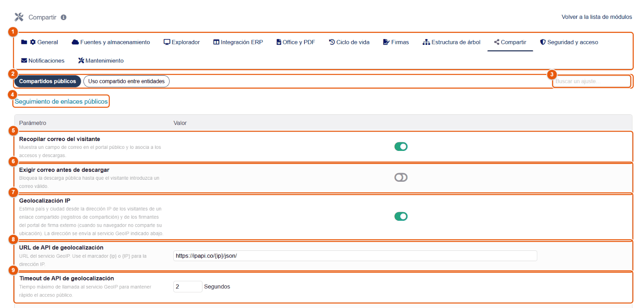Click the cloud icon for Fuentes y almacenamiento
This screenshot has height=308, width=644.
tap(75, 42)
